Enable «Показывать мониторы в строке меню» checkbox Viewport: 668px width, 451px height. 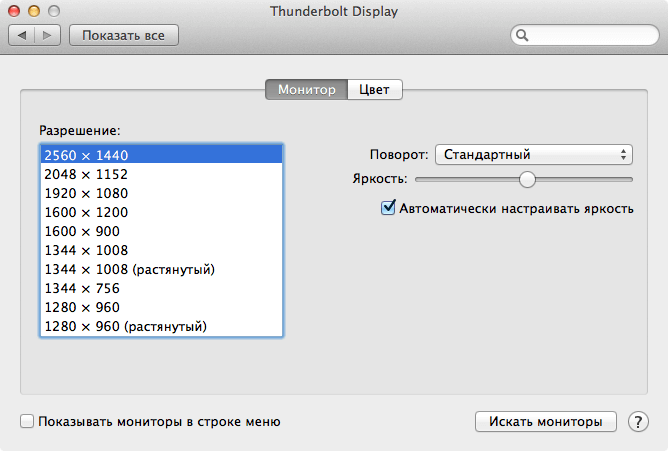pyautogui.click(x=27, y=421)
